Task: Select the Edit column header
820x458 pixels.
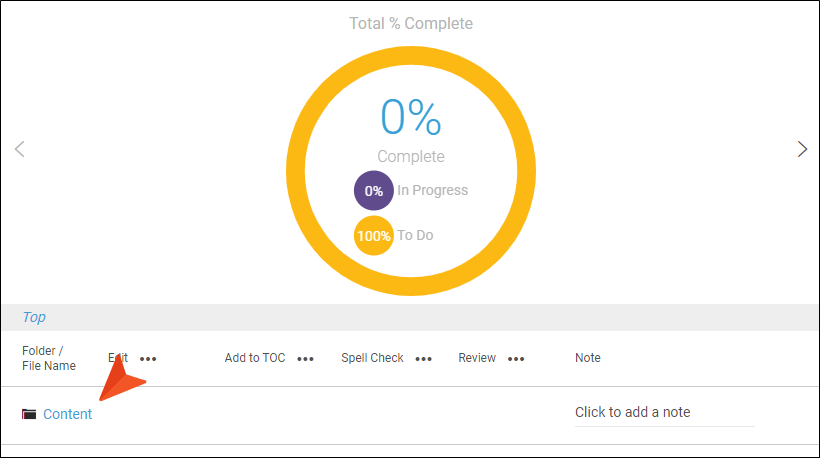Action: coord(118,358)
